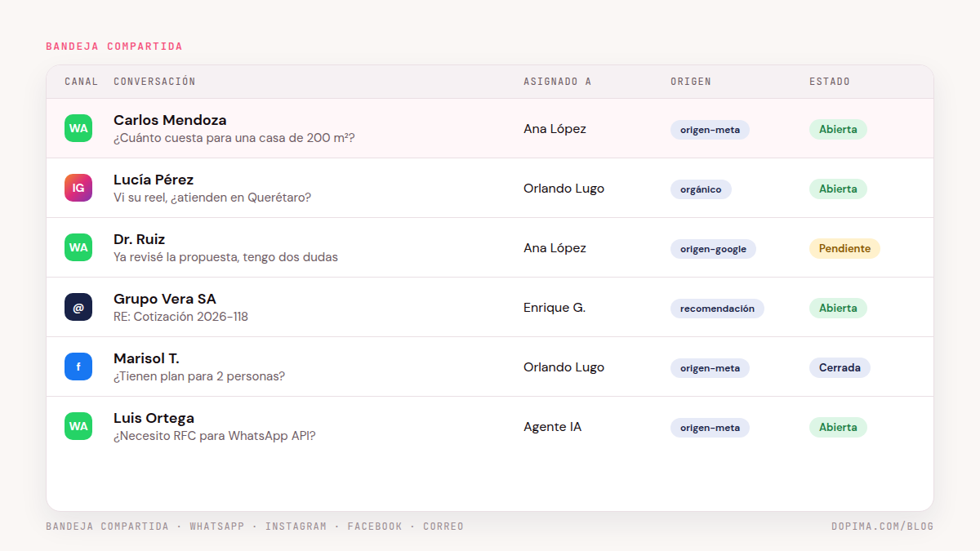Click the WhatsApp icon for Carlos Mendoza
980x551 pixels.
coord(78,128)
